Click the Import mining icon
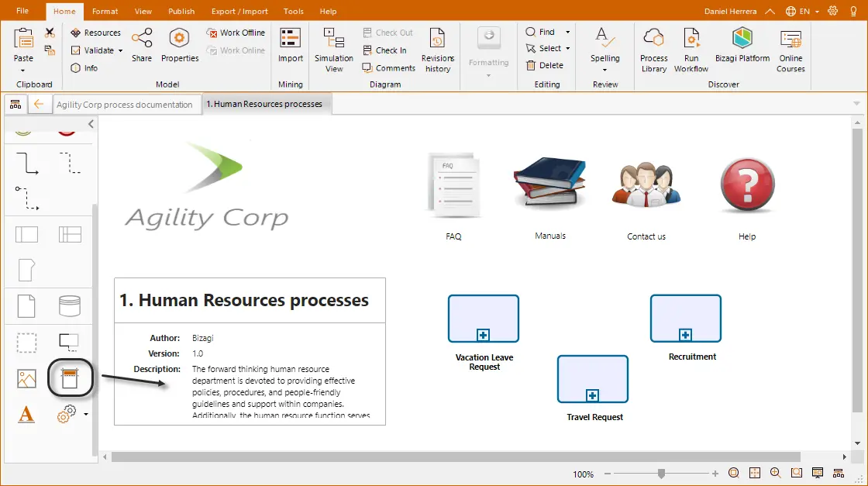 coord(290,38)
